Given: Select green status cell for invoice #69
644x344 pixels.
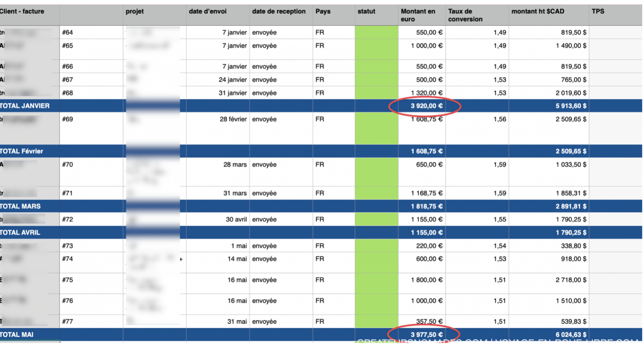Looking at the screenshot, I should (x=377, y=129).
